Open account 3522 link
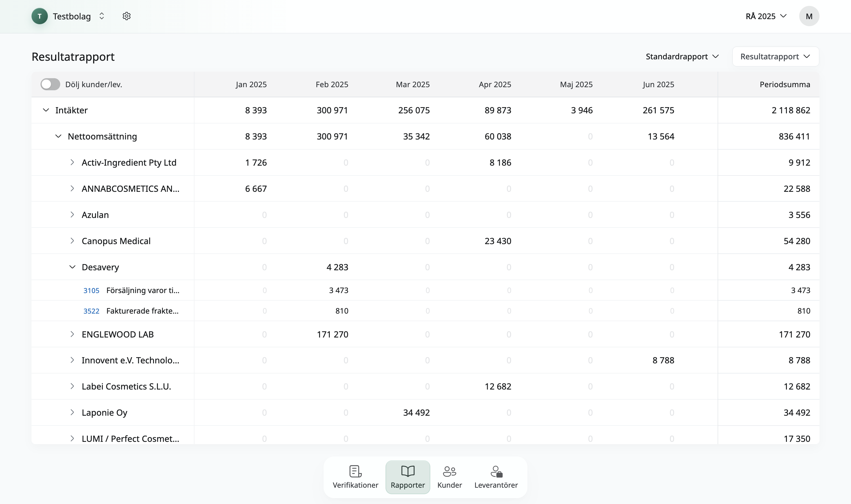The image size is (851, 504). (91, 311)
